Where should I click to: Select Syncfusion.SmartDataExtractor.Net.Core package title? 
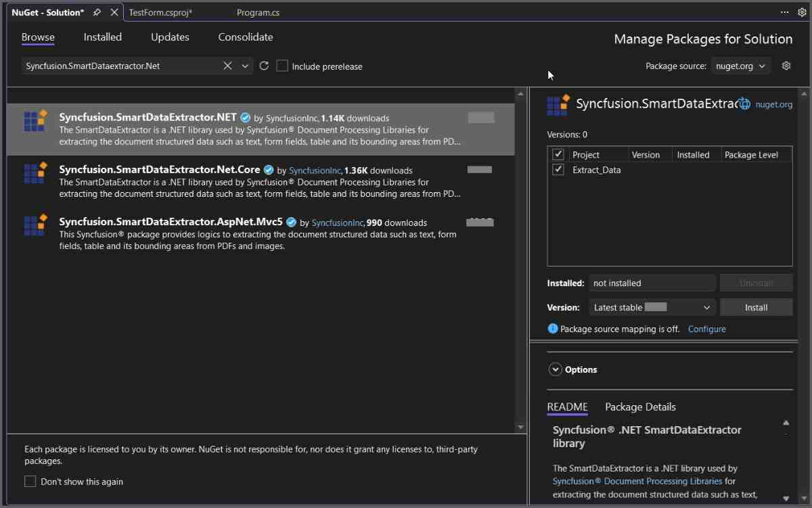(160, 169)
